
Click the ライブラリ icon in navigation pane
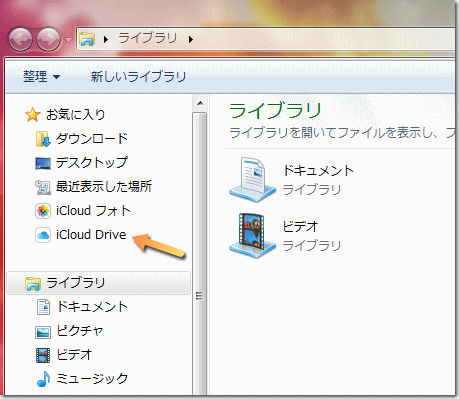(33, 284)
